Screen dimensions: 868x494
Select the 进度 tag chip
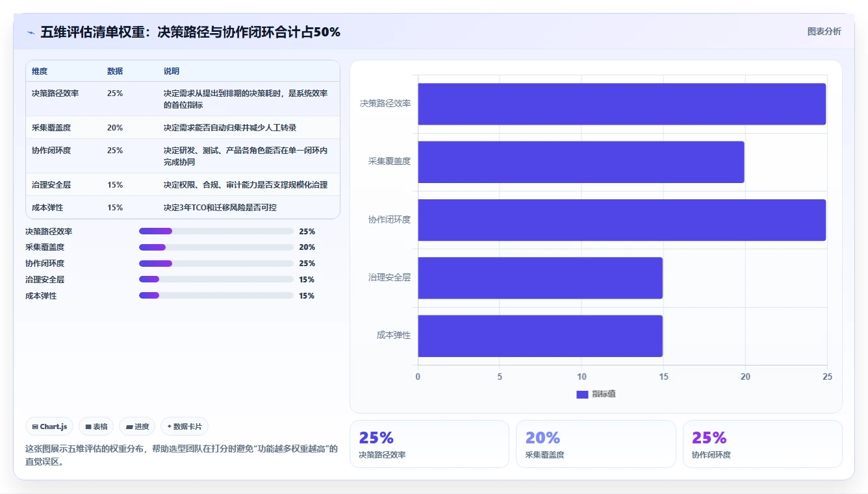tap(137, 426)
